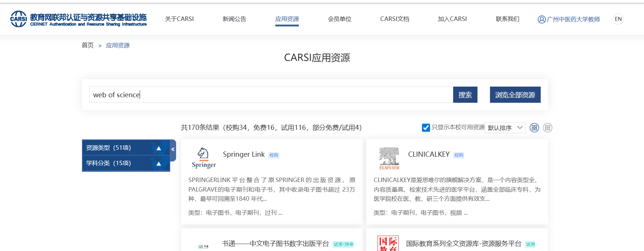
Task: Switch language with EN button
Action: [x=618, y=19]
